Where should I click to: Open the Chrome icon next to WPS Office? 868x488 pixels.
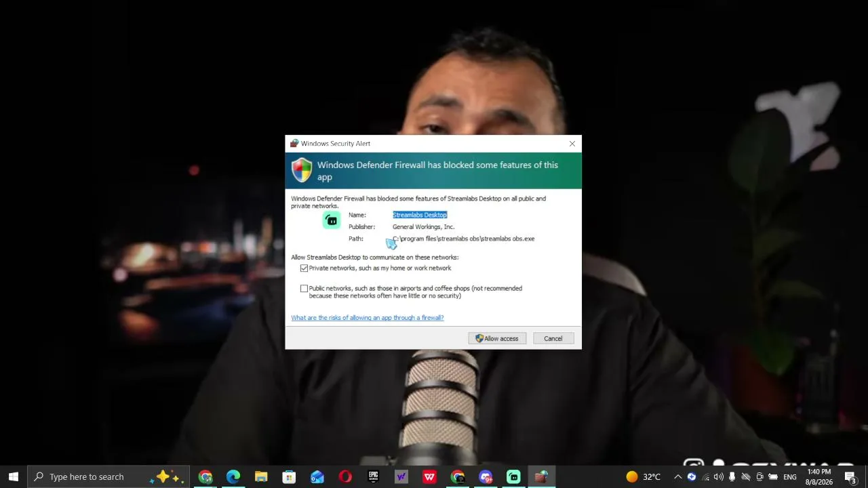[458, 476]
